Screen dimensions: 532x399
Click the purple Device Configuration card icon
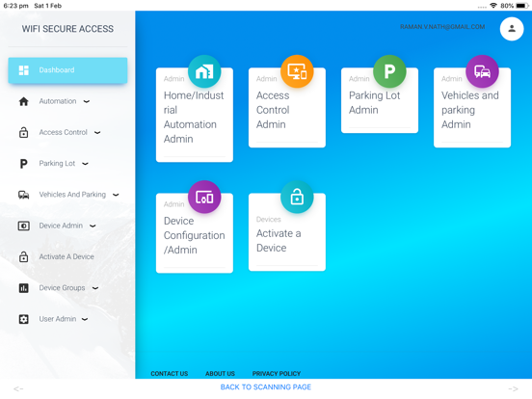point(204,198)
